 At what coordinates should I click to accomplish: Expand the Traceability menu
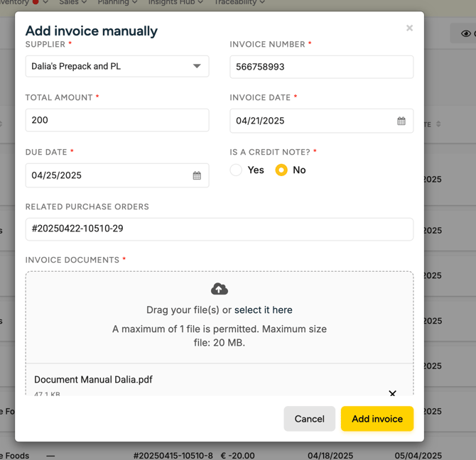pos(239,3)
